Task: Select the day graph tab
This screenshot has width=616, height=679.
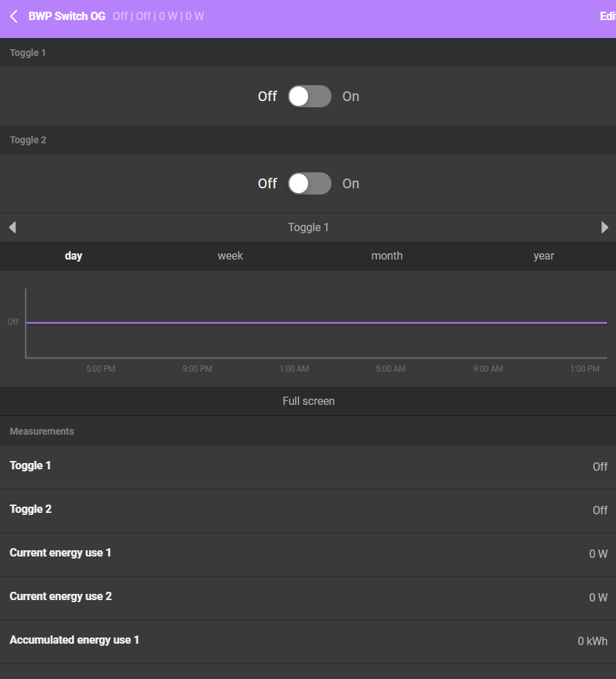Action: click(73, 255)
